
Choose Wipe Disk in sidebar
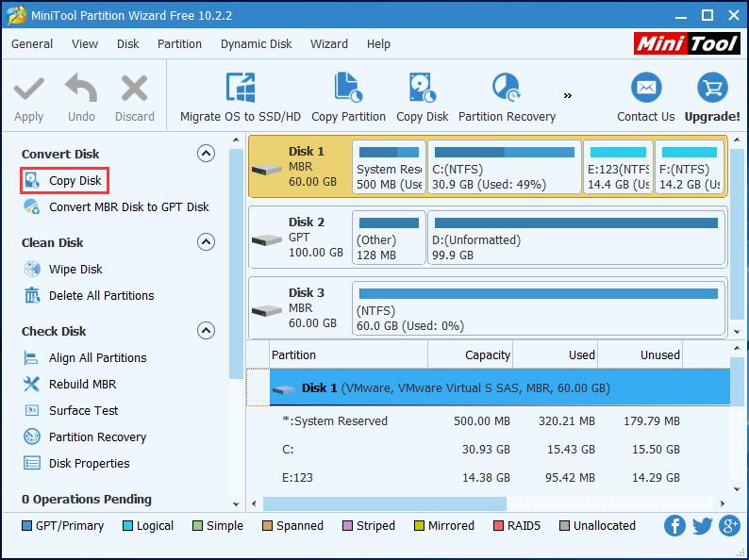tap(62, 270)
